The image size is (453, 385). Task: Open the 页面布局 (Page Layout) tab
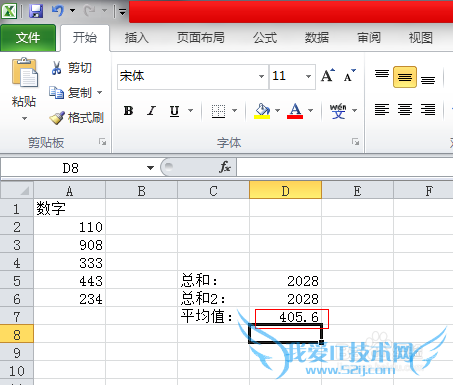(200, 38)
